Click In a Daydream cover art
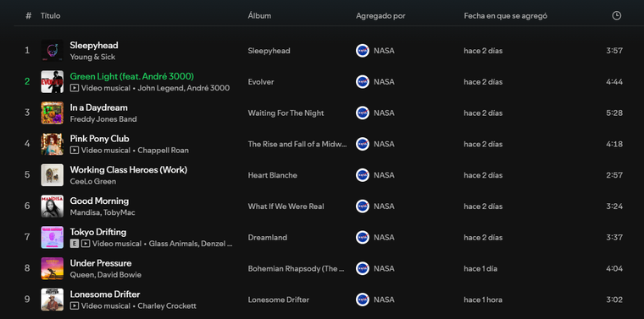Viewport: 644px width, 319px height. click(x=53, y=113)
